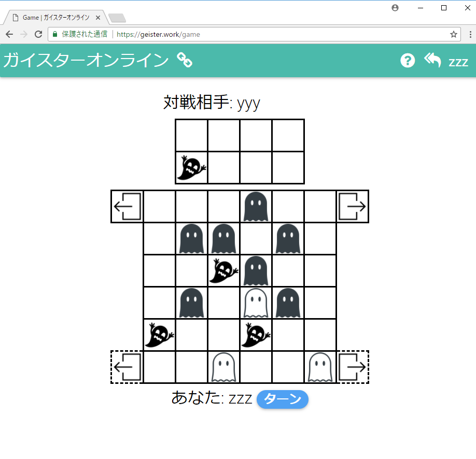Viewport: 476px width, 459px height.
Task: Open the help question mark icon
Action: [408, 61]
